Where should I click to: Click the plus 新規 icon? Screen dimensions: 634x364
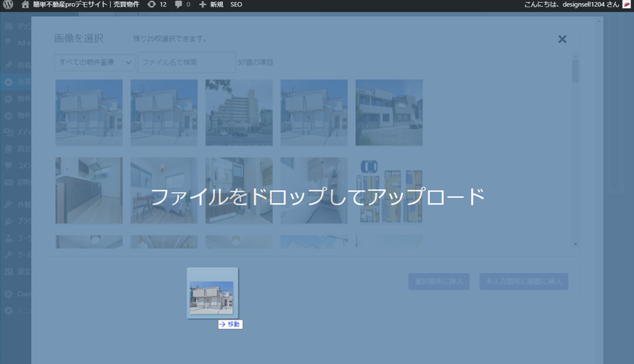(203, 5)
